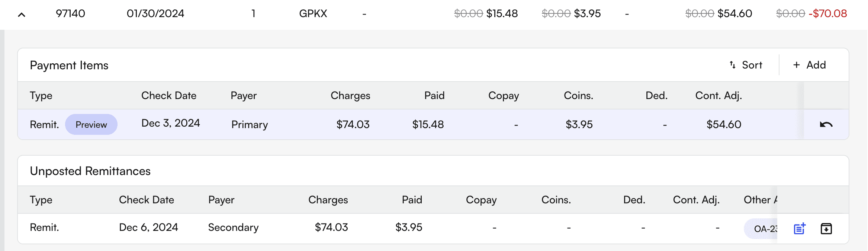
Task: Click Charges column header in Payment Items
Action: pyautogui.click(x=350, y=96)
